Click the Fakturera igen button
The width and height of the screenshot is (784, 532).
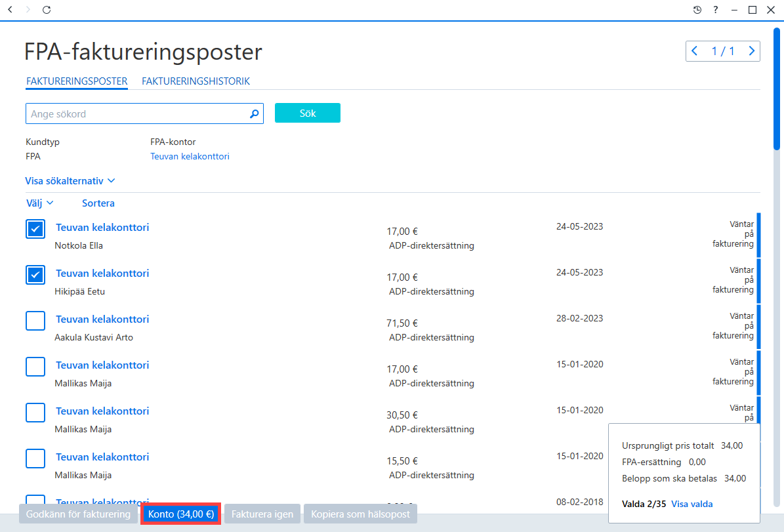pyautogui.click(x=262, y=514)
